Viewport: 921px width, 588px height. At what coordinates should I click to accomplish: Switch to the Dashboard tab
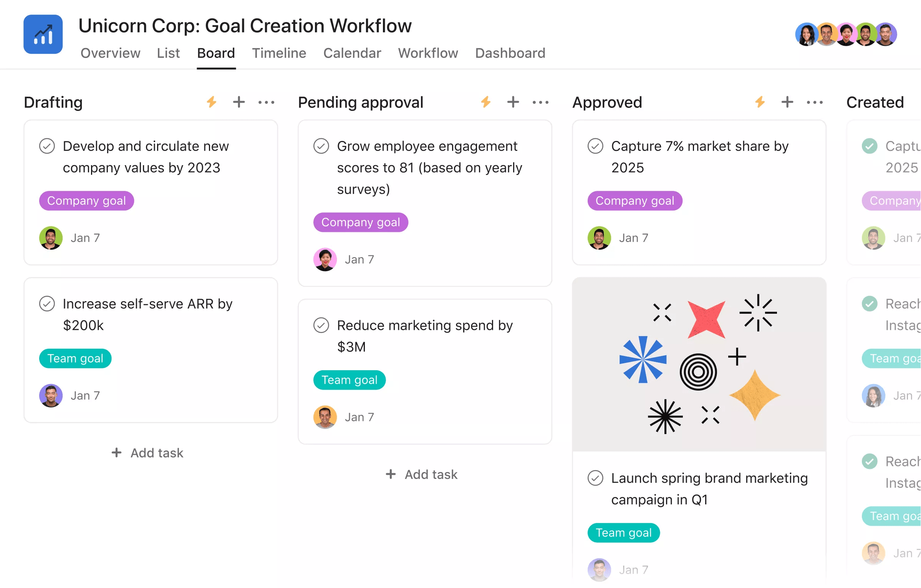tap(510, 53)
